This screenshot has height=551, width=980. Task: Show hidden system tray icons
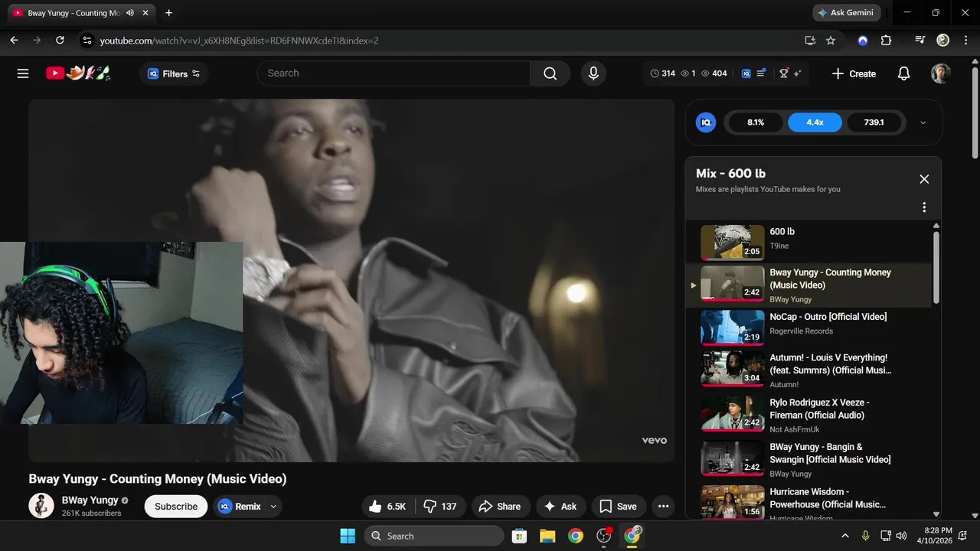(845, 536)
